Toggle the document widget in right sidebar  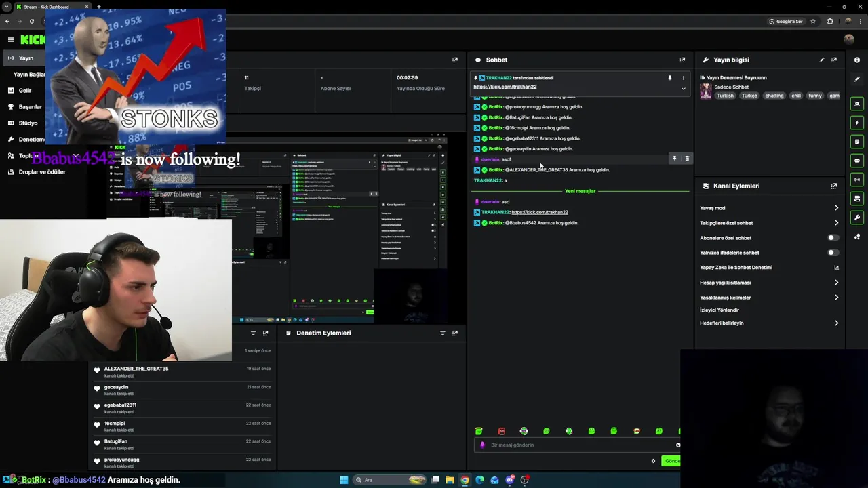click(857, 142)
